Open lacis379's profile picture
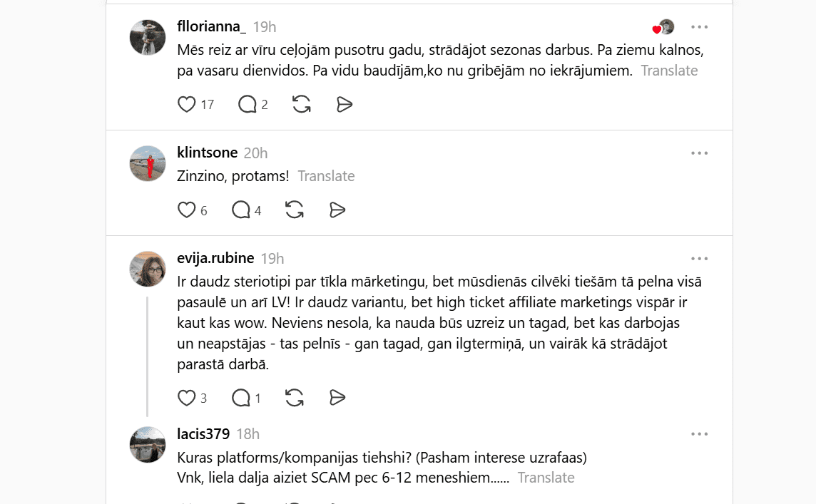This screenshot has width=816, height=504. click(148, 445)
